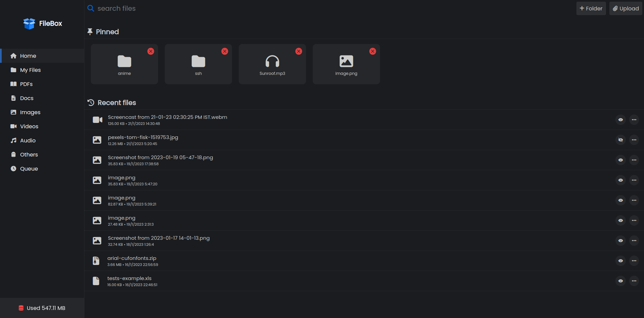Click the Upload button

point(625,8)
